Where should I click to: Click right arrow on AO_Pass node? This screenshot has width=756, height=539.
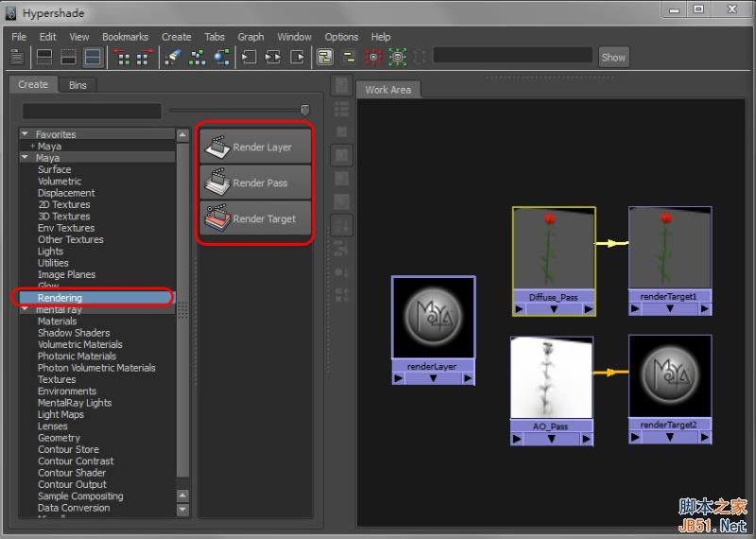(x=586, y=439)
